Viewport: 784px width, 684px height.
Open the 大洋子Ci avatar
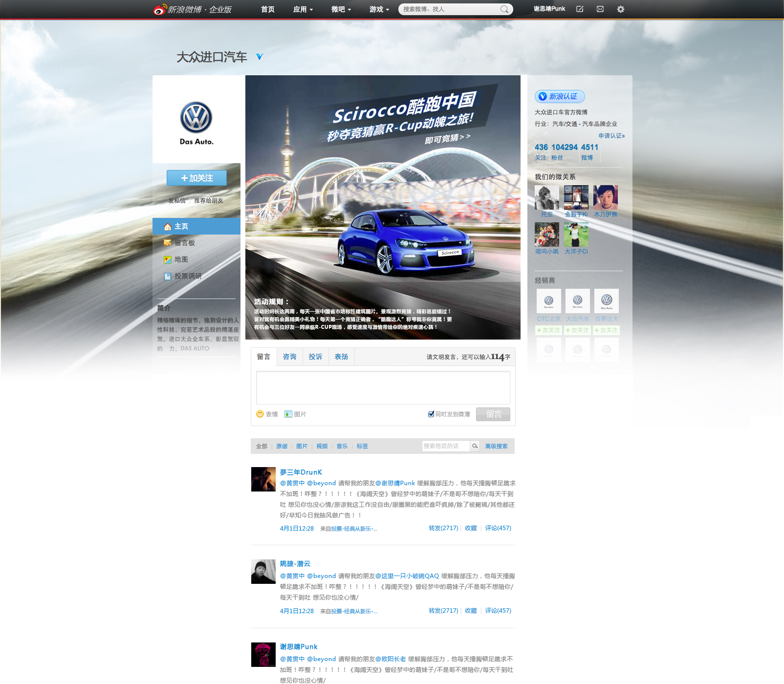coord(576,235)
